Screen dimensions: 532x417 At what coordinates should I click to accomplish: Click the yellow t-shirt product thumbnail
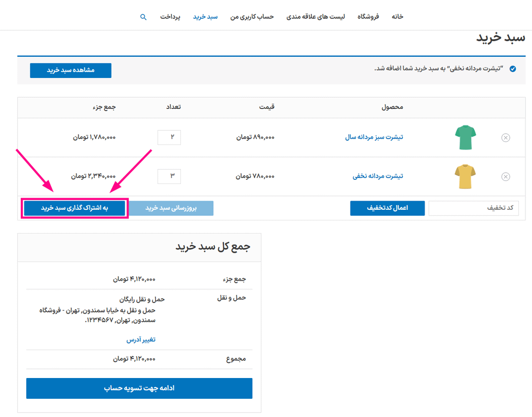(x=465, y=176)
